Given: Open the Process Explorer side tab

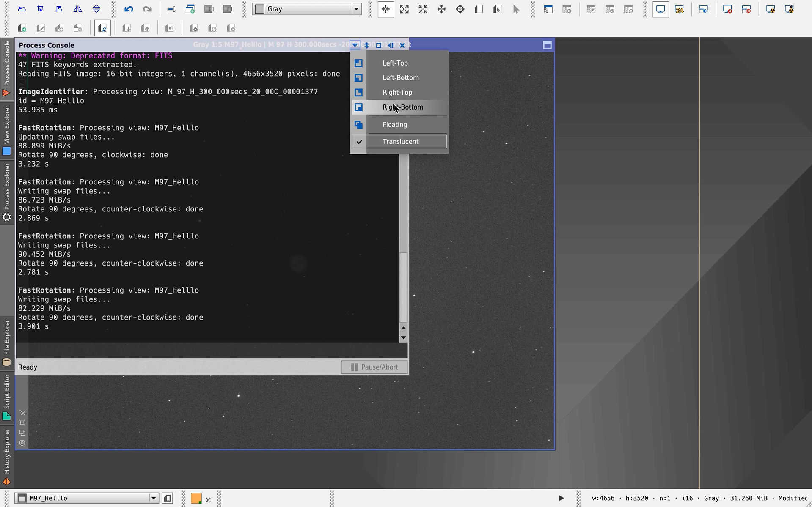Looking at the screenshot, I should 7,192.
